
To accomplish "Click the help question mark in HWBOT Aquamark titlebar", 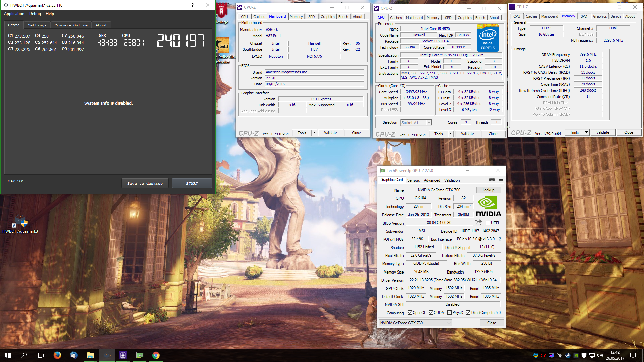I will click(192, 5).
